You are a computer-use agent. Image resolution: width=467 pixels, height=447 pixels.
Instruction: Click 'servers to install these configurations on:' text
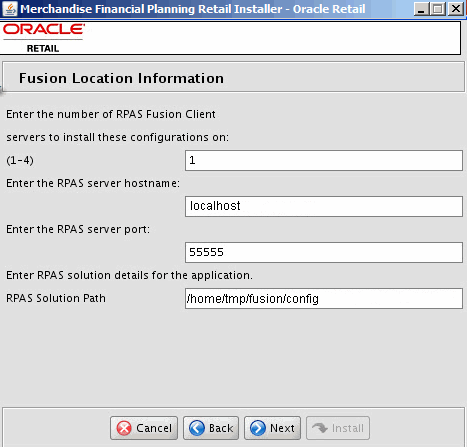click(x=118, y=137)
